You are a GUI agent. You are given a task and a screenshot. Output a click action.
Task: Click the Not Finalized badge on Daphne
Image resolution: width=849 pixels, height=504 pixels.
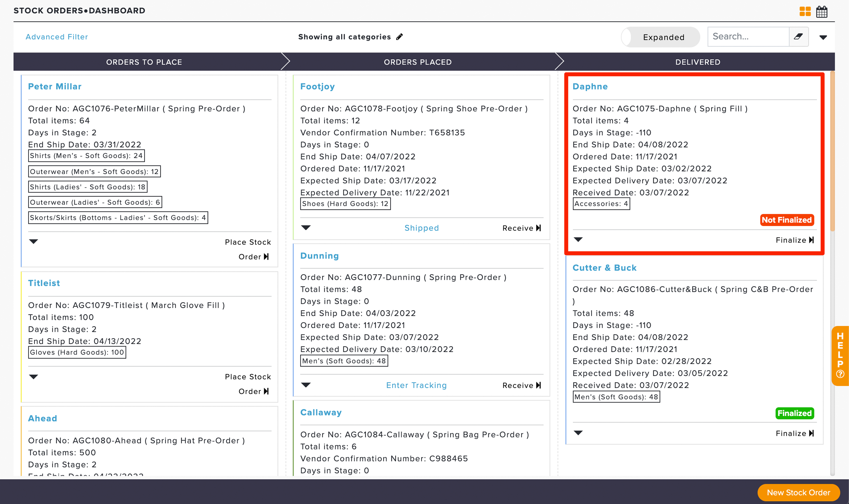[787, 220]
